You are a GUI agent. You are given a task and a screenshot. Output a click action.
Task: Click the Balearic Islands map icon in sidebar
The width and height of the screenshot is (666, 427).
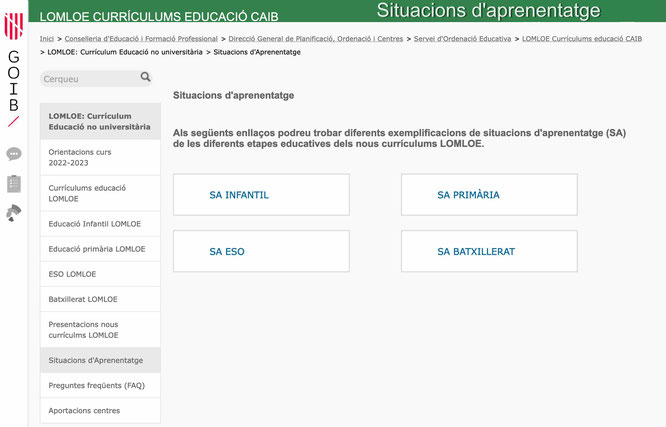14,213
